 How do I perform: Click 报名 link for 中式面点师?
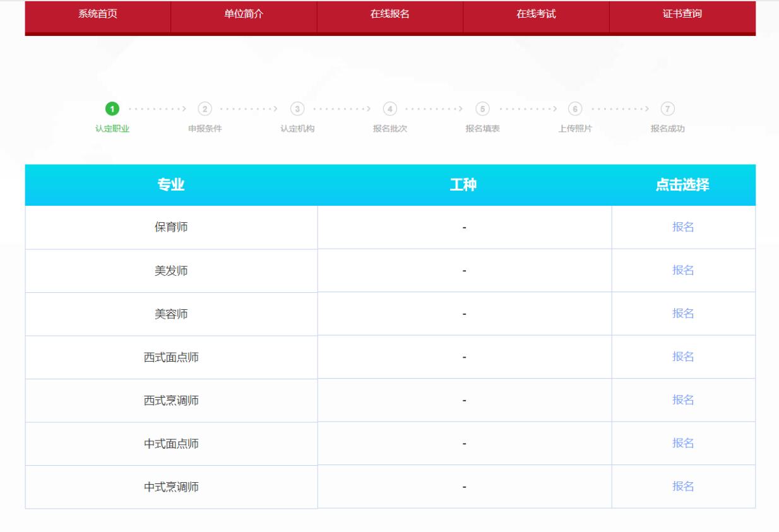coord(683,443)
